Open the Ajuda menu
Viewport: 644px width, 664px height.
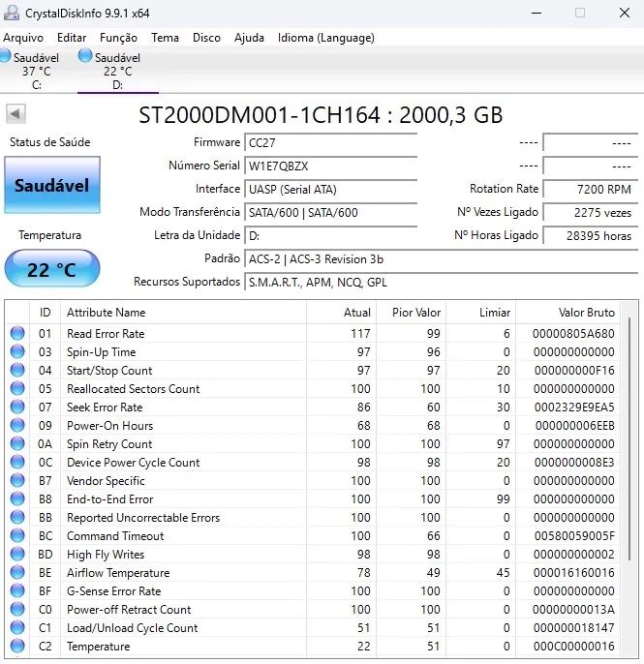249,38
